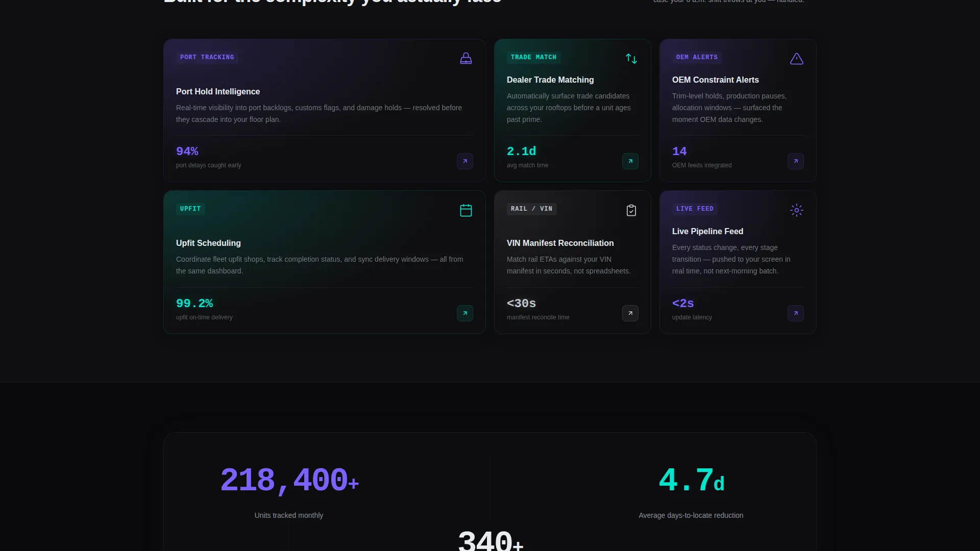The height and width of the screenshot is (551, 980).
Task: Click the swap arrows icon on Dealer Trade Matching
Action: click(631, 59)
